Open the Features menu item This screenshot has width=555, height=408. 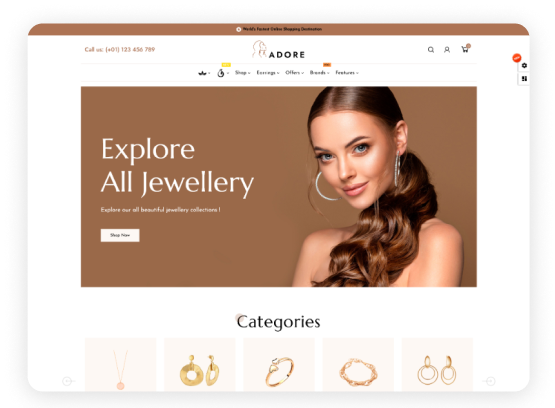[x=347, y=73]
